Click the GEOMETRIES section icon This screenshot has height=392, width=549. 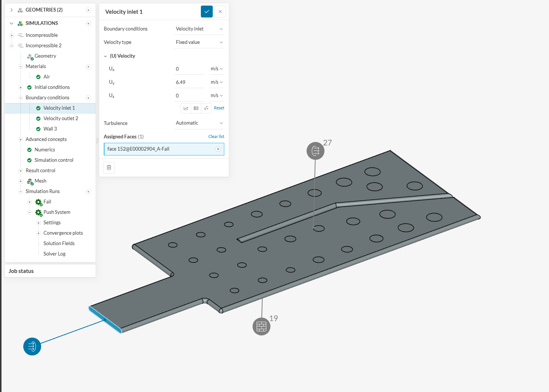(20, 10)
